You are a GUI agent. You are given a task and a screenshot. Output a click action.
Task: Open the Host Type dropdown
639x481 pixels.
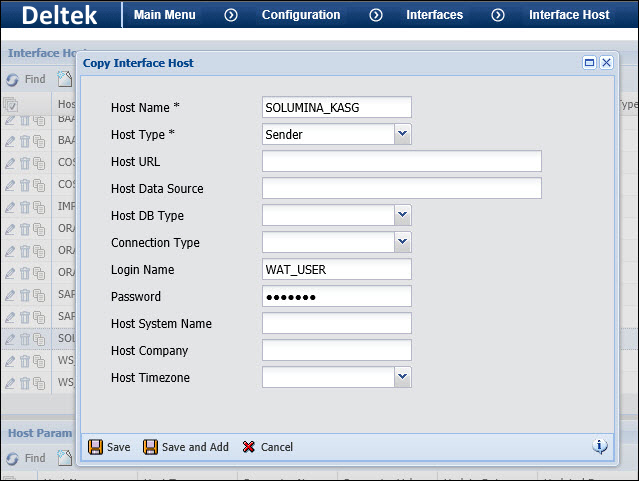402,134
